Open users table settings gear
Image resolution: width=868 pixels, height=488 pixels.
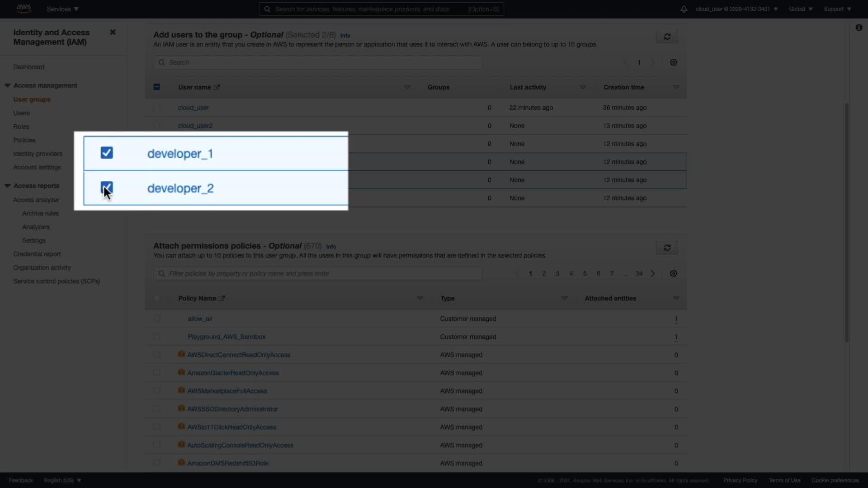(x=674, y=62)
